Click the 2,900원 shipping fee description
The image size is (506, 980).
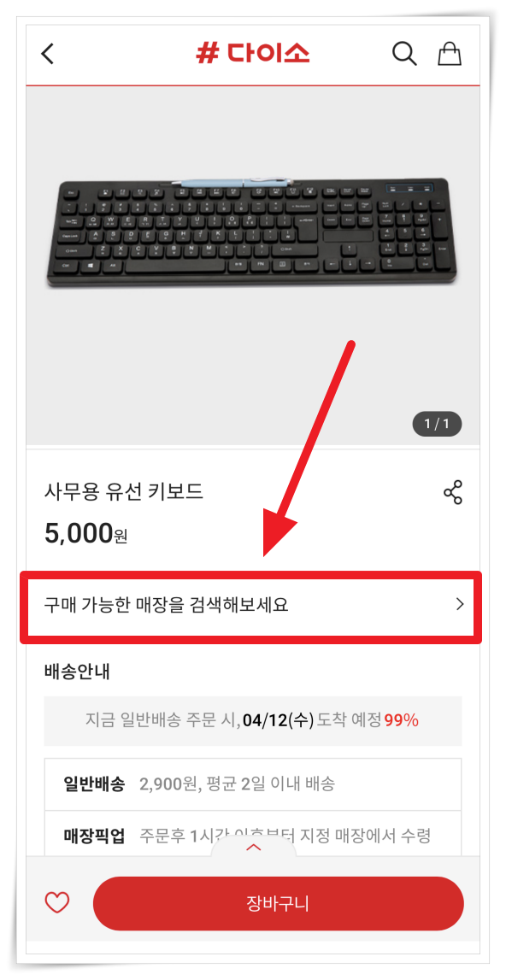click(x=237, y=783)
